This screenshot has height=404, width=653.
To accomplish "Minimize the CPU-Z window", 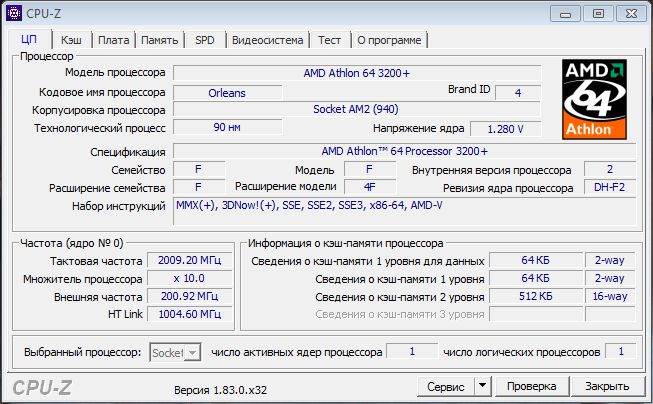I will (565, 15).
